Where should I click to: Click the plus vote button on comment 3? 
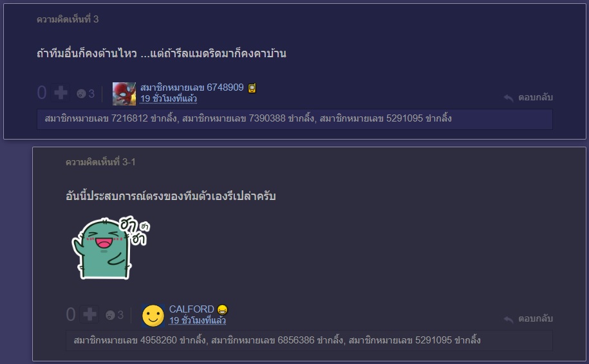pyautogui.click(x=61, y=93)
